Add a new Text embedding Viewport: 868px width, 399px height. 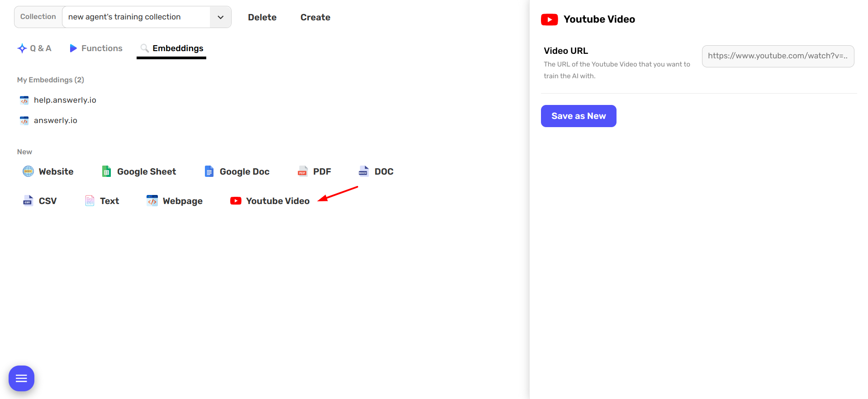coord(102,201)
